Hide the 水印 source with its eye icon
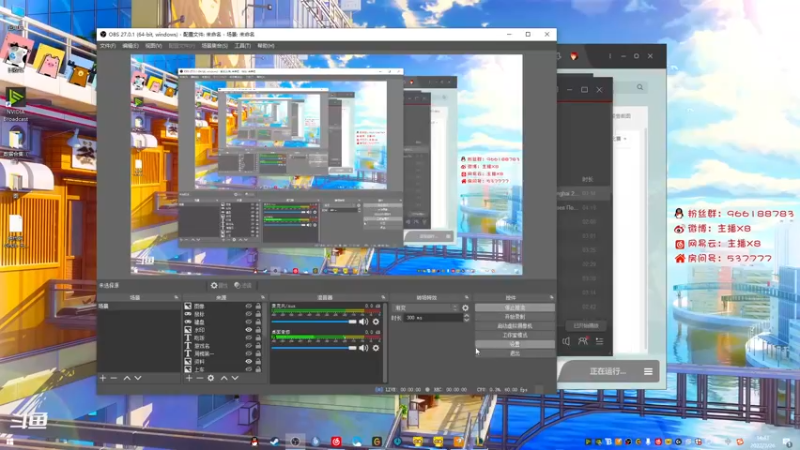The image size is (800, 450). pos(248,330)
